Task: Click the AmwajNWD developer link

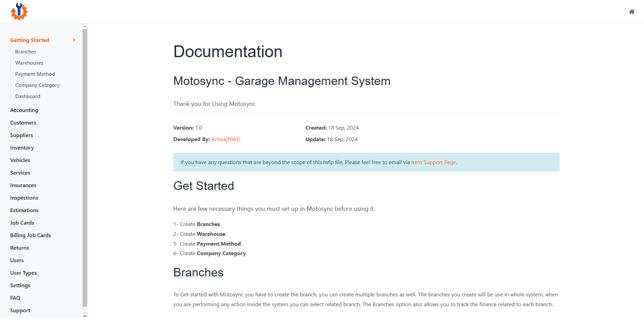Action: coord(226,139)
